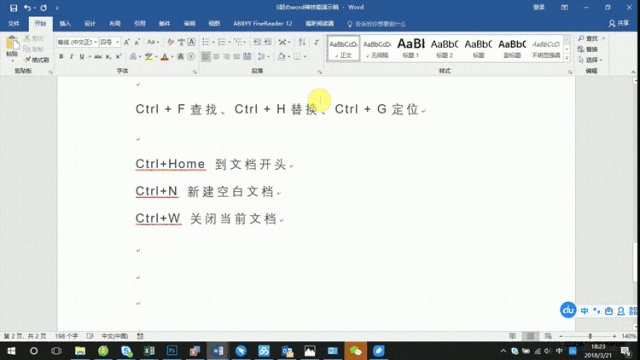The height and width of the screenshot is (360, 640).
Task: Click the 查找 Find button
Action: tap(588, 38)
